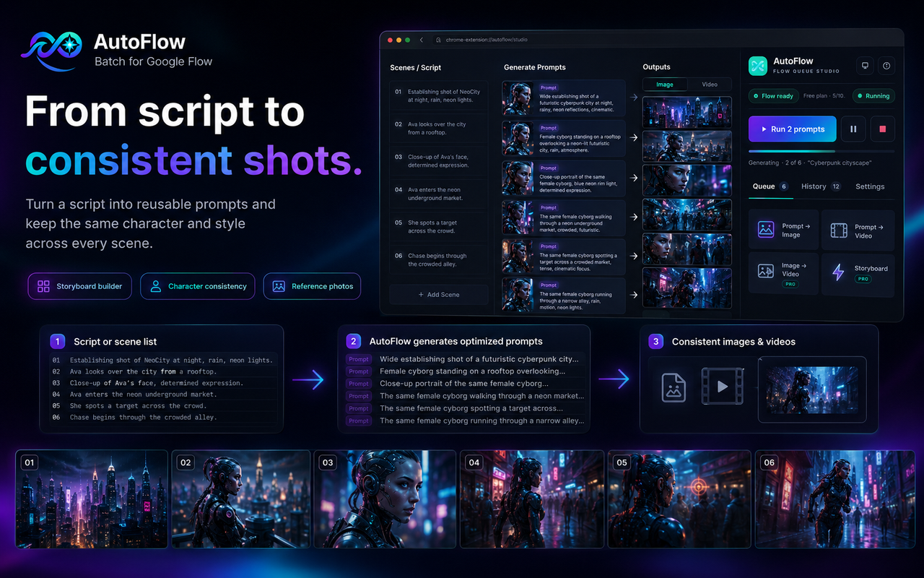Click the 'The same female cyborg running through a narrow alley...' line
Image resolution: width=924 pixels, height=578 pixels.
click(482, 420)
